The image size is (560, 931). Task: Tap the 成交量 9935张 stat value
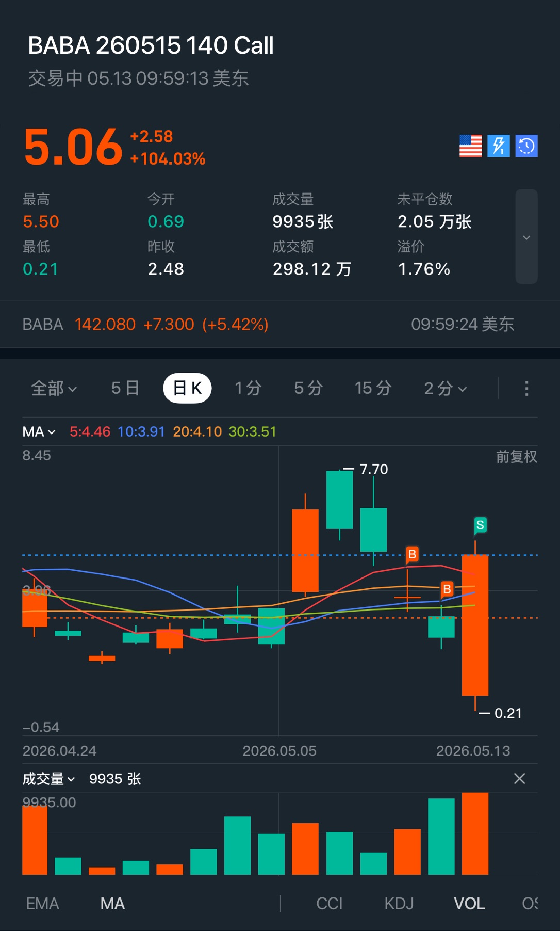click(303, 222)
